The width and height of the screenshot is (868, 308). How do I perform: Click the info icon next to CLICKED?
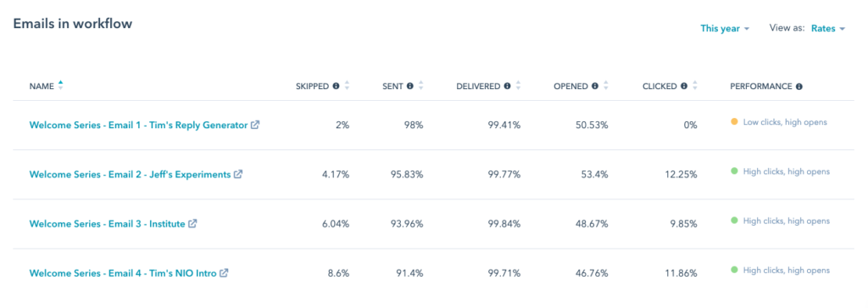(684, 87)
